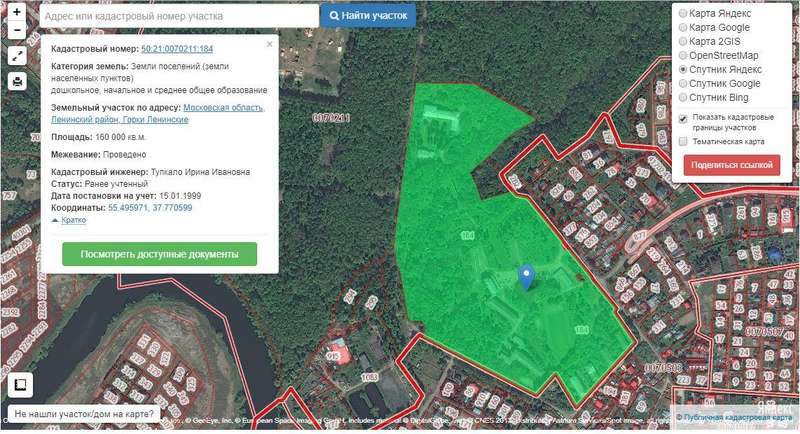The image size is (800, 434).
Task: Zoom out with the minus button
Action: 17,30
